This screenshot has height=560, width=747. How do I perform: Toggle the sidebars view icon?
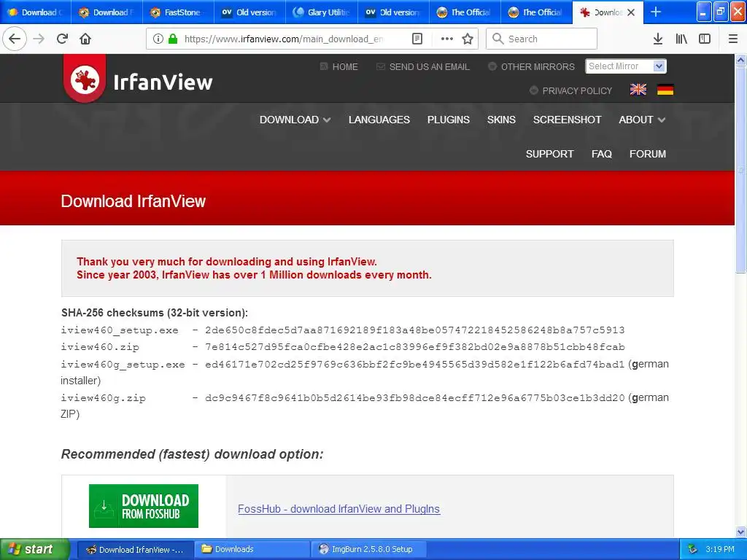tap(705, 39)
